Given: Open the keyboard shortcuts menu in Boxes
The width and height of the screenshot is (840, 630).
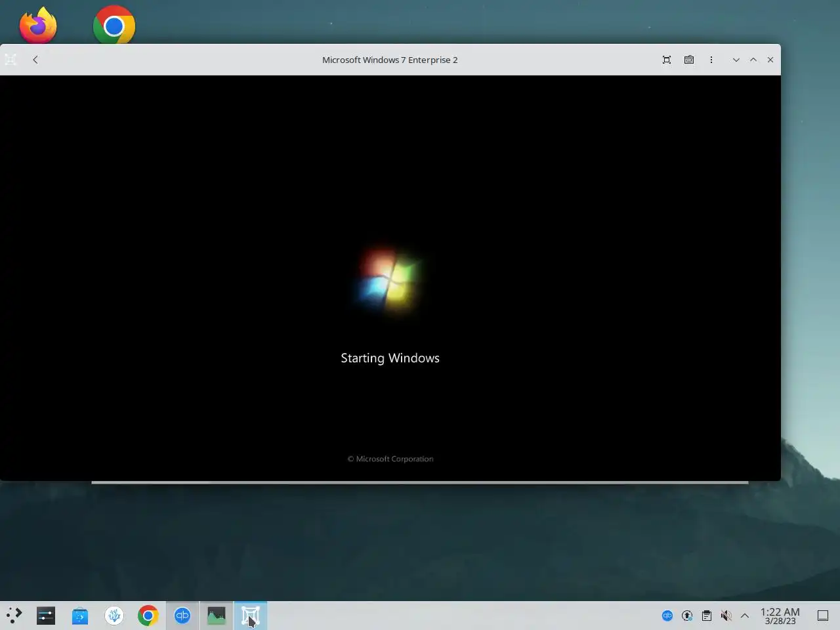Looking at the screenshot, I should click(x=689, y=60).
